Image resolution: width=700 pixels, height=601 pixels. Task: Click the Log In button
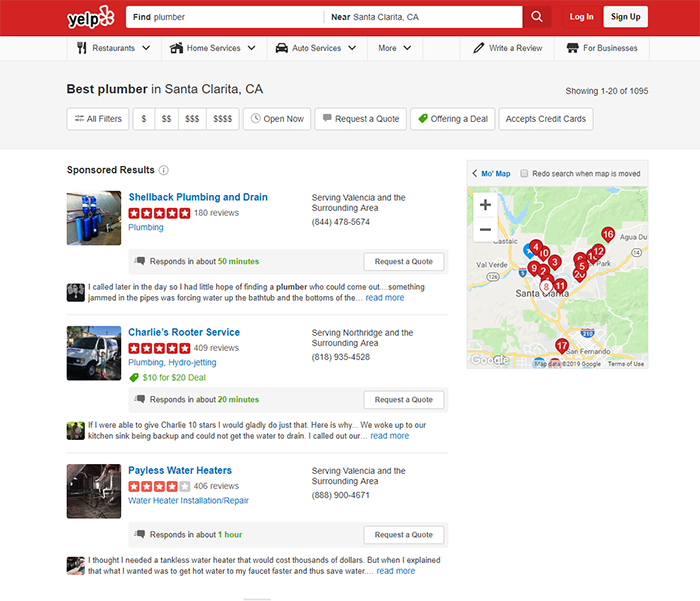pos(581,17)
